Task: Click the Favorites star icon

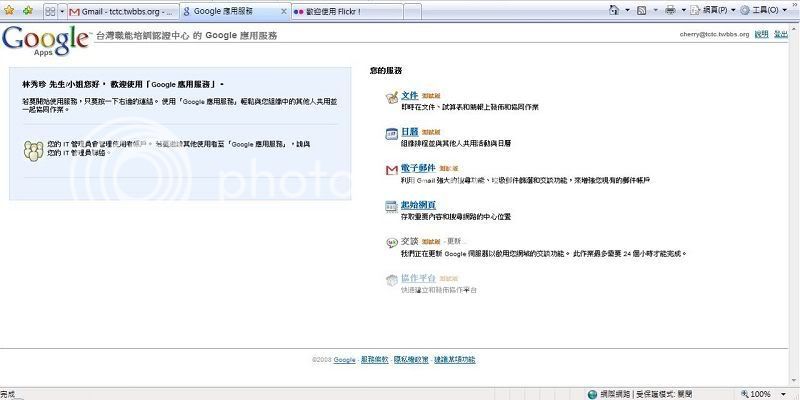Action: 9,11
